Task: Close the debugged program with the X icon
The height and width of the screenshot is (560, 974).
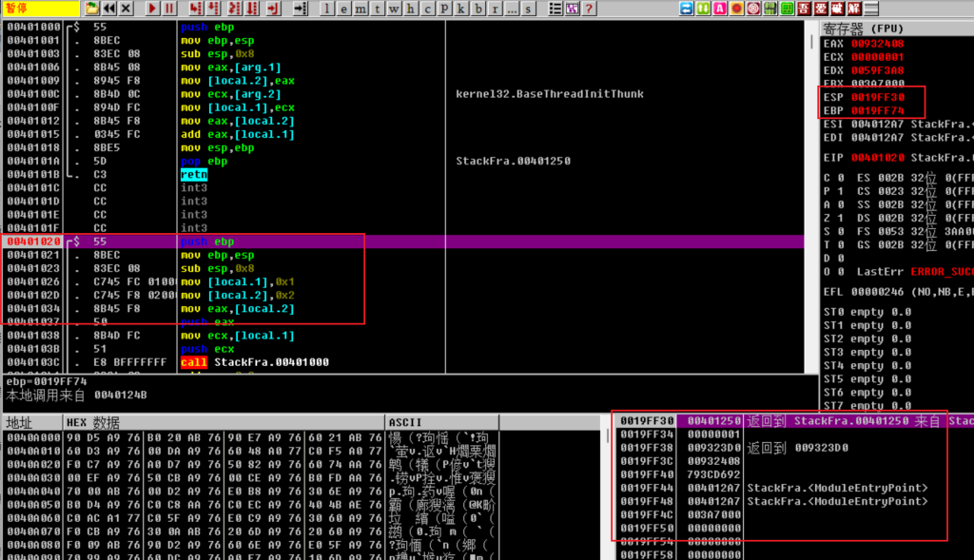Action: point(126,9)
